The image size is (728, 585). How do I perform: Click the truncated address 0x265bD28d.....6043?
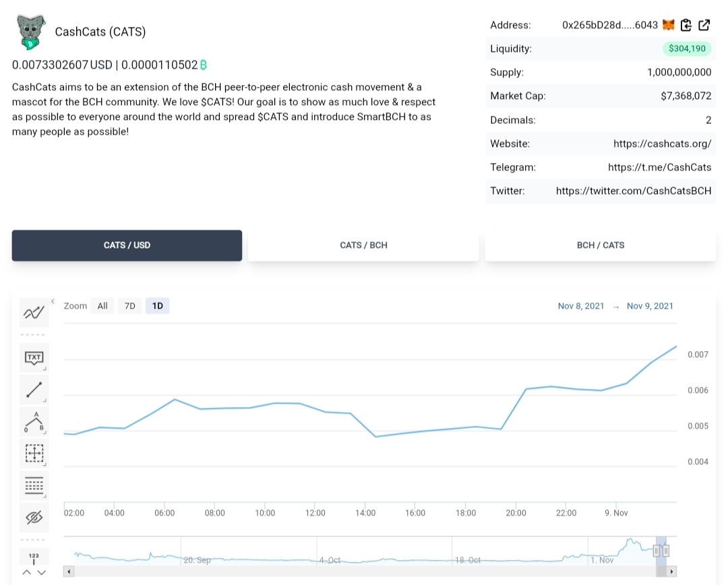609,25
